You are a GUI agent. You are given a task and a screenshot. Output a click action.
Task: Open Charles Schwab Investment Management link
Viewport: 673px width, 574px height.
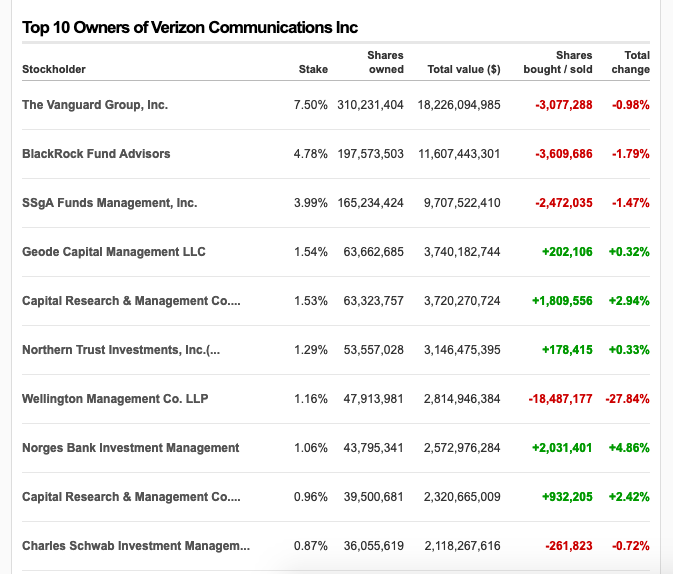tap(136, 546)
